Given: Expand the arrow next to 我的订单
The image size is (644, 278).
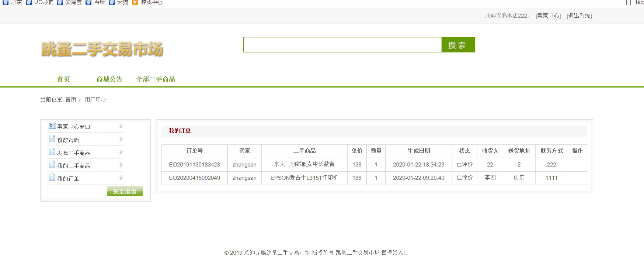Looking at the screenshot, I should 121,178.
